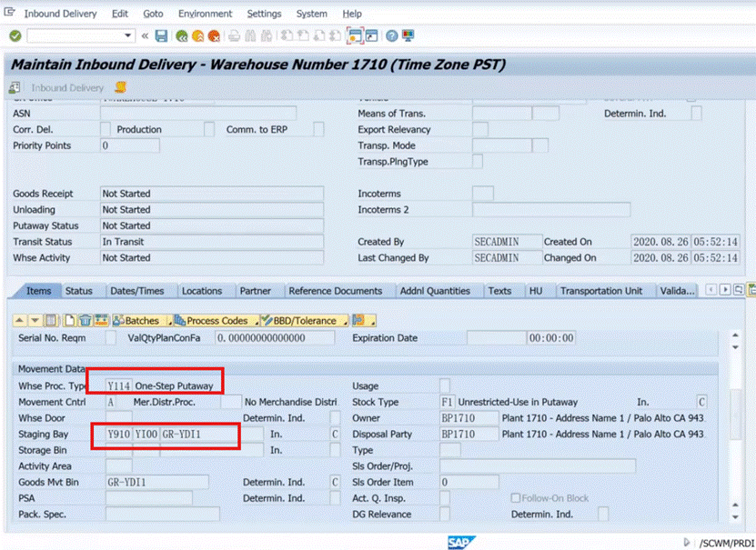Viewport: 756px width, 550px height.
Task: Save the inbound delivery via disk icon
Action: [x=161, y=35]
